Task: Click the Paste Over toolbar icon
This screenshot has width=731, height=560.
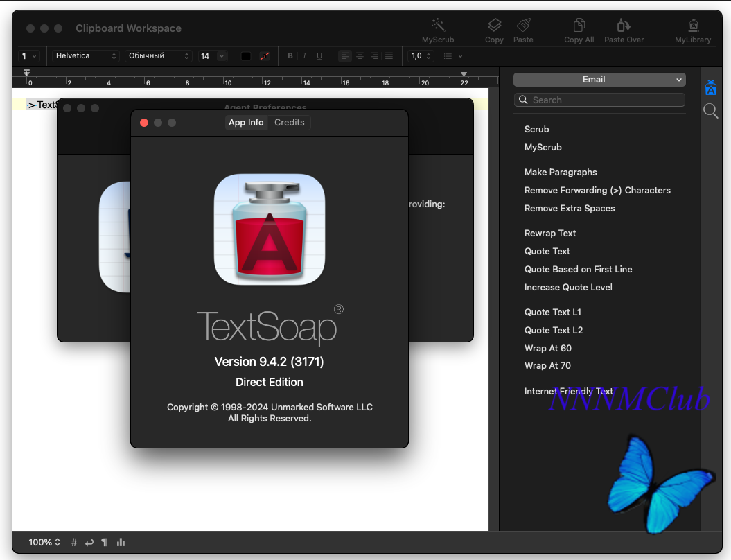Action: pyautogui.click(x=624, y=25)
